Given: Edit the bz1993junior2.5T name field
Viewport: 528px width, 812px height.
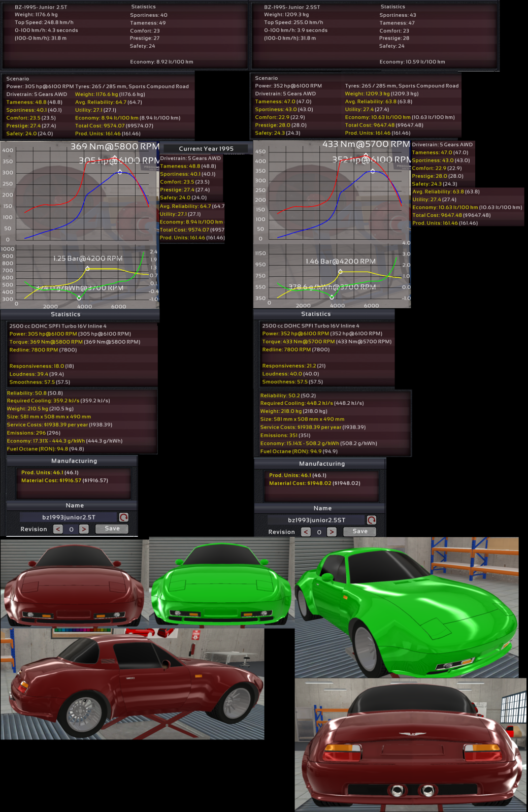Looking at the screenshot, I should pyautogui.click(x=69, y=517).
